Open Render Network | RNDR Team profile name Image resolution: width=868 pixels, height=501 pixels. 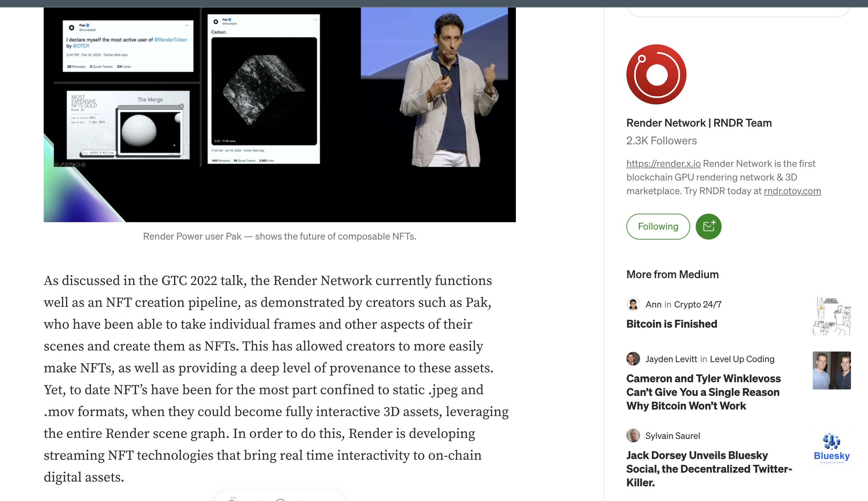coord(698,123)
